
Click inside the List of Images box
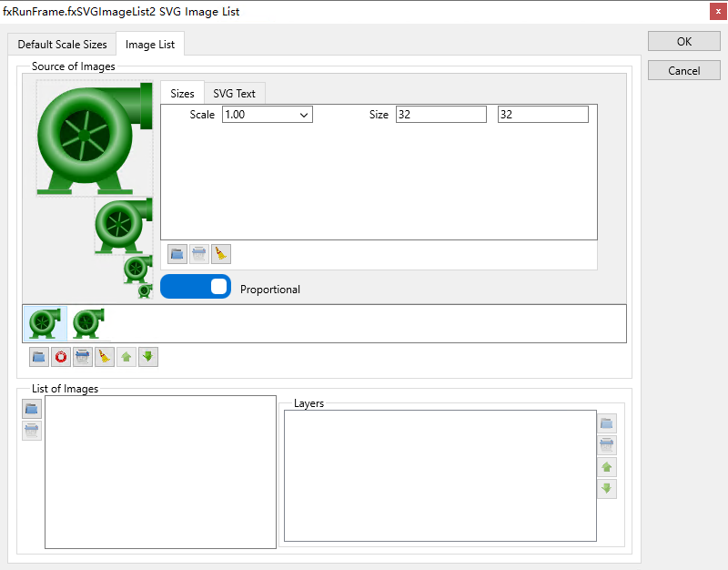[x=161, y=472]
